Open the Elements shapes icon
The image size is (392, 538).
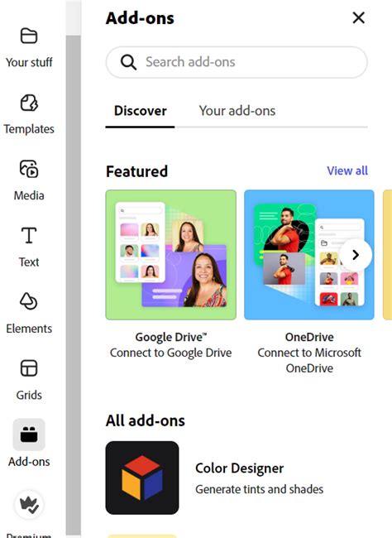click(x=29, y=301)
